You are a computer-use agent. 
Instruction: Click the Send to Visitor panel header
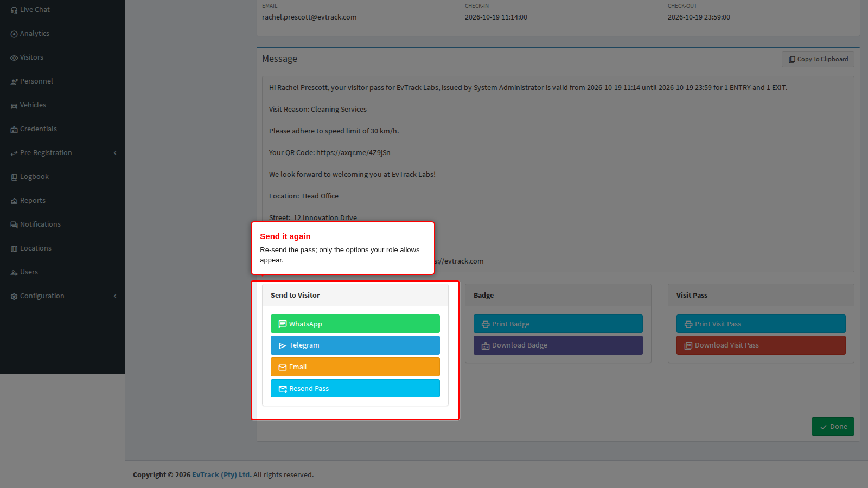point(355,295)
